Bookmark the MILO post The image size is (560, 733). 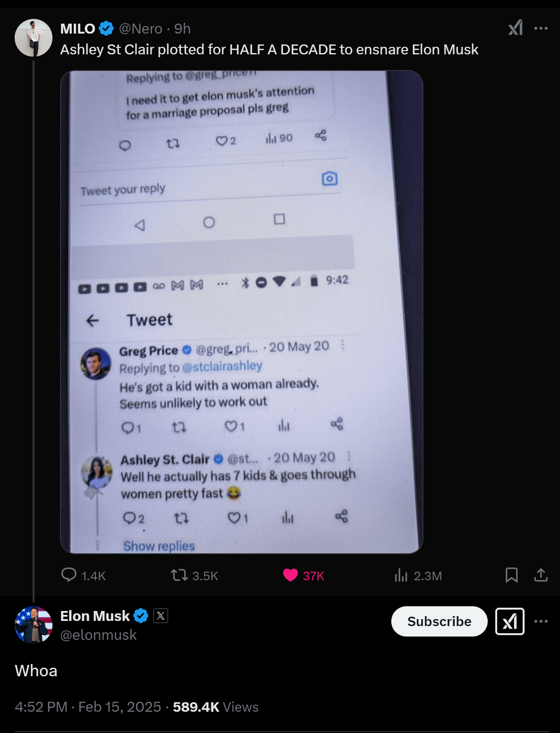tap(511, 575)
